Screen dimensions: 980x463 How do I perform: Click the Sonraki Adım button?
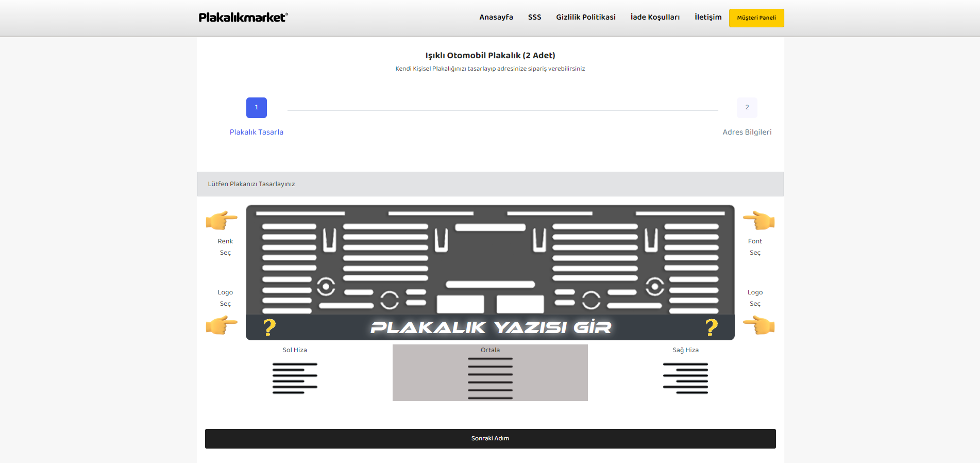click(490, 439)
